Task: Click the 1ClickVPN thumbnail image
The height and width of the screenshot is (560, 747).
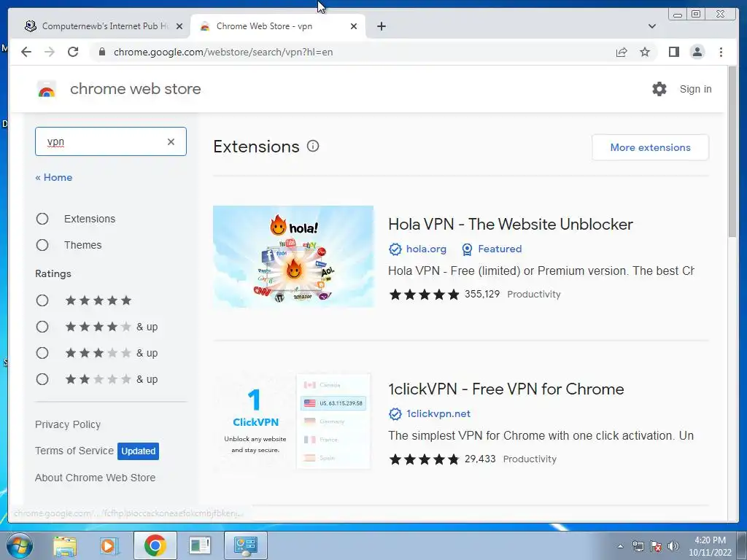Action: pyautogui.click(x=293, y=421)
